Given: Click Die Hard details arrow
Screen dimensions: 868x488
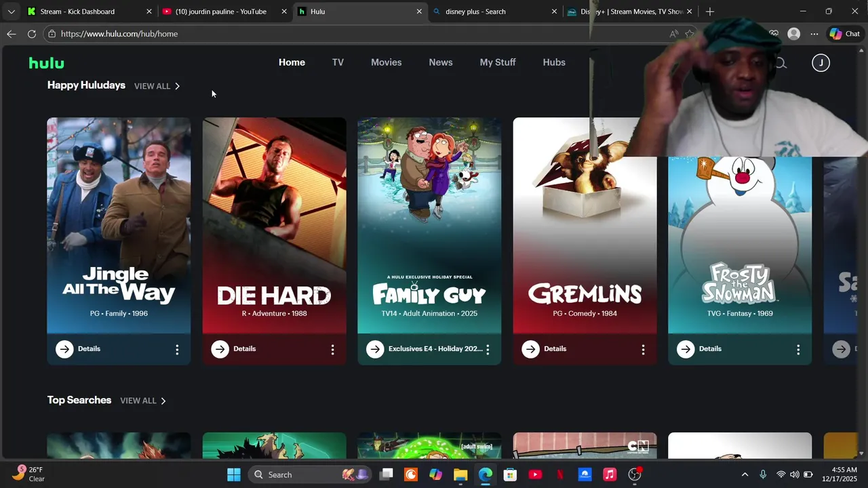Looking at the screenshot, I should coord(220,349).
